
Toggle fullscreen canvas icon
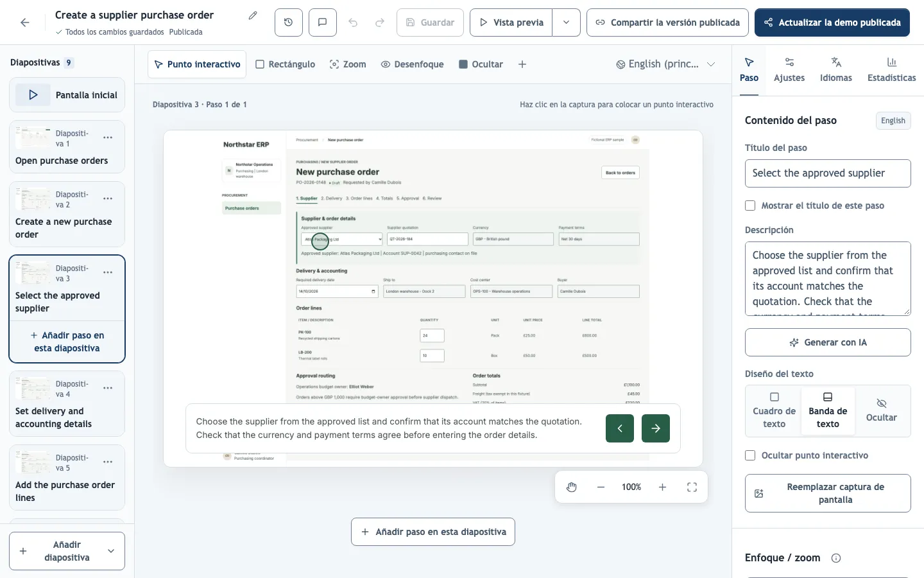pyautogui.click(x=692, y=487)
